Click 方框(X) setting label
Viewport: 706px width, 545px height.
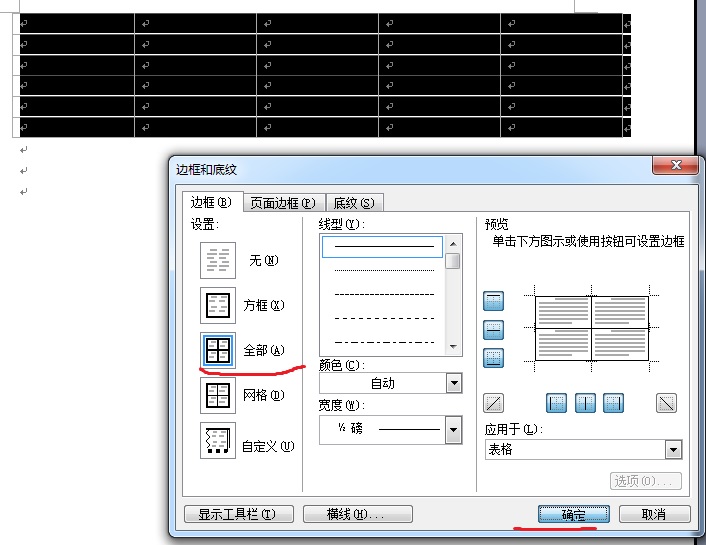tap(264, 305)
